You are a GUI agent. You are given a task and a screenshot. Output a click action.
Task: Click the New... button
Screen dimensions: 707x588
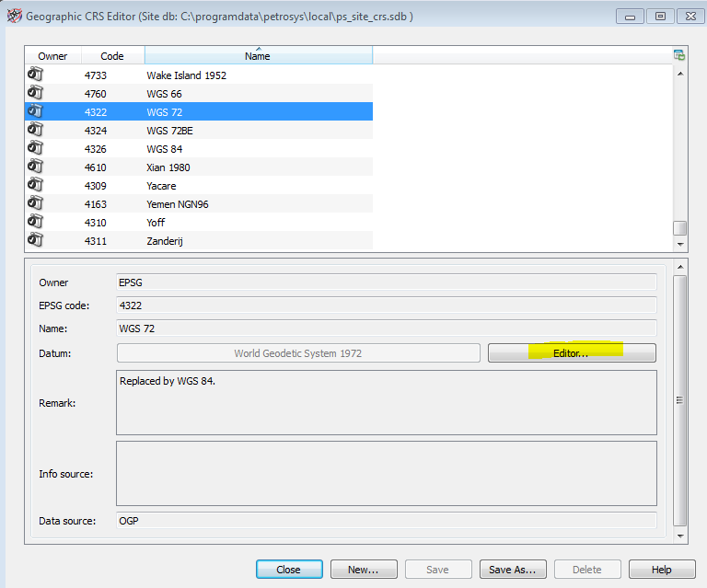click(x=364, y=570)
